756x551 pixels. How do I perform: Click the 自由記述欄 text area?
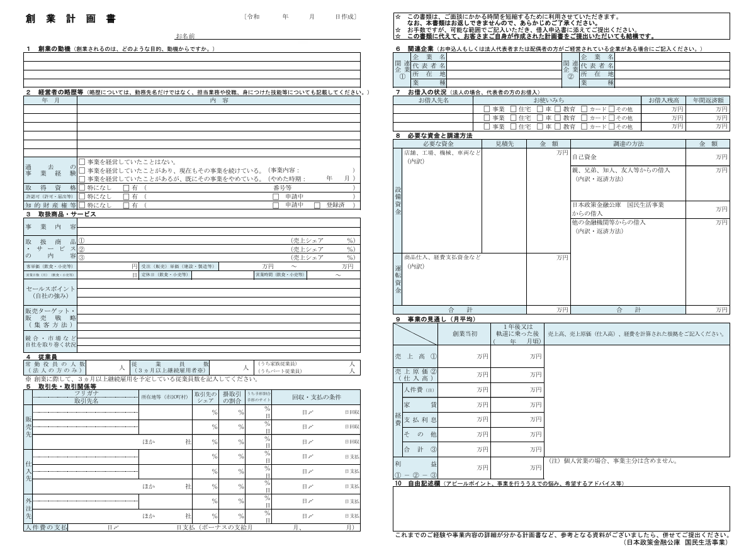pyautogui.click(x=561, y=508)
